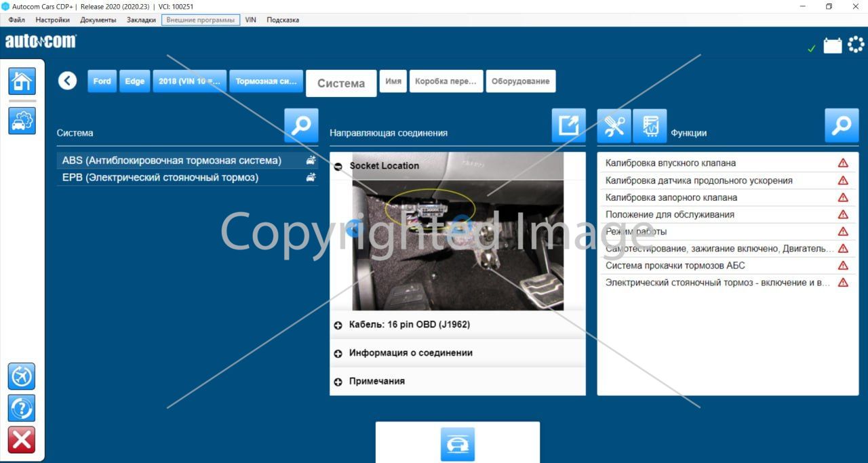This screenshot has width=868, height=463.
Task: Select EPB (Электрический стояночный тормоз)
Action: coord(187,178)
